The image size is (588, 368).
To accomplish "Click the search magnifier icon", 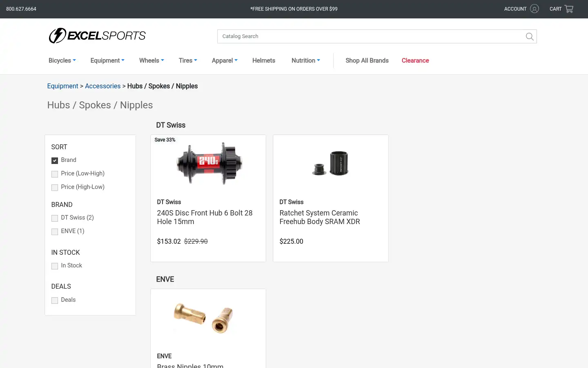I will [530, 36].
